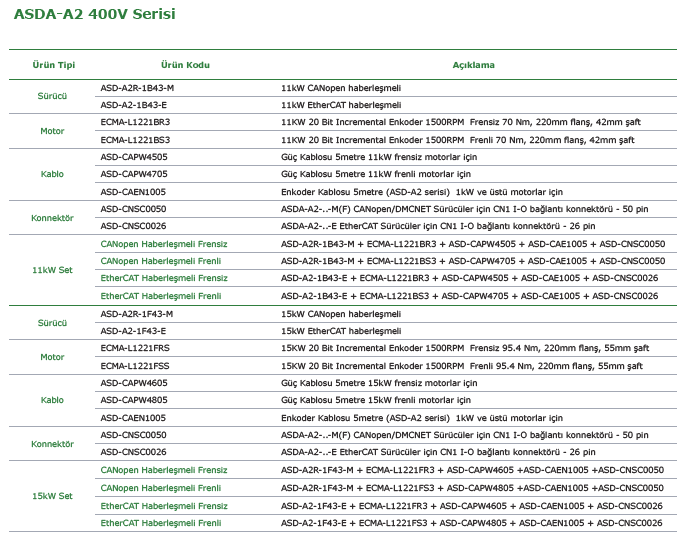The height and width of the screenshot is (538, 677).
Task: Select product code ASD-A2-1B43-E
Action: (133, 105)
